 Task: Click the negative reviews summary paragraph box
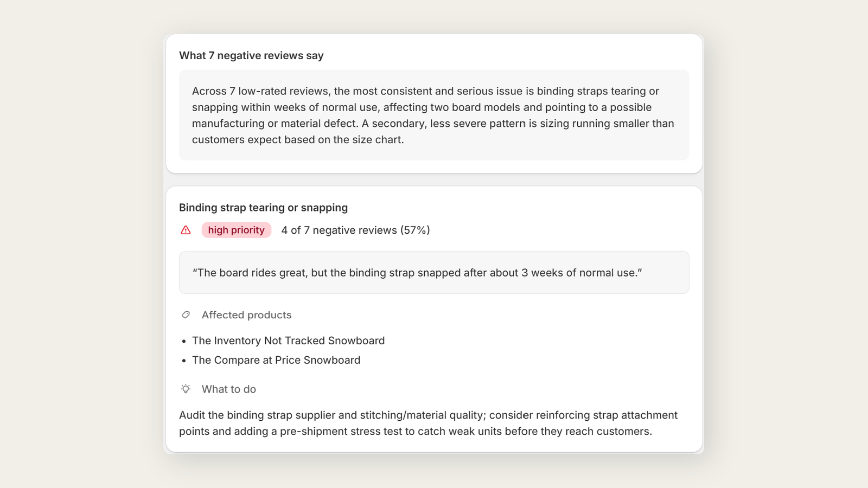click(x=434, y=115)
